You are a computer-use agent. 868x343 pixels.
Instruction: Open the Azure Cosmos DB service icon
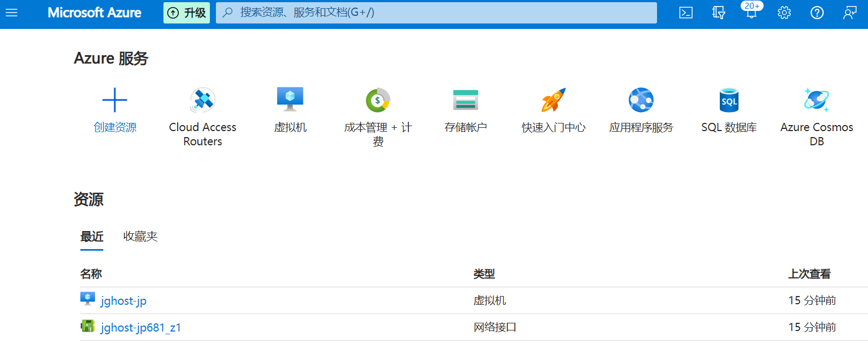tap(817, 100)
